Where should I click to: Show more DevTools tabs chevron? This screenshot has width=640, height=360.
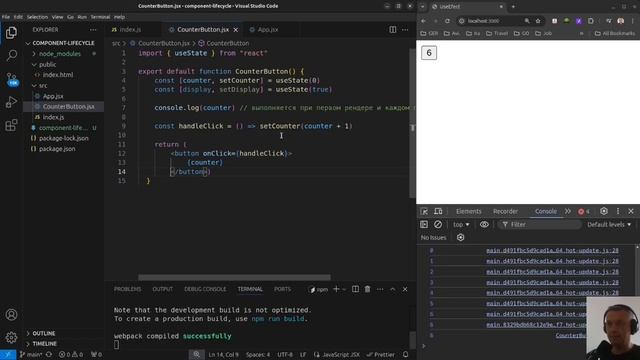568,211
